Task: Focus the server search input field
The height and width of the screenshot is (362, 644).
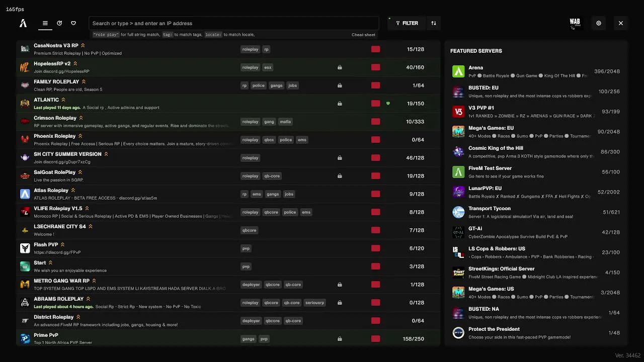Action: tap(233, 23)
